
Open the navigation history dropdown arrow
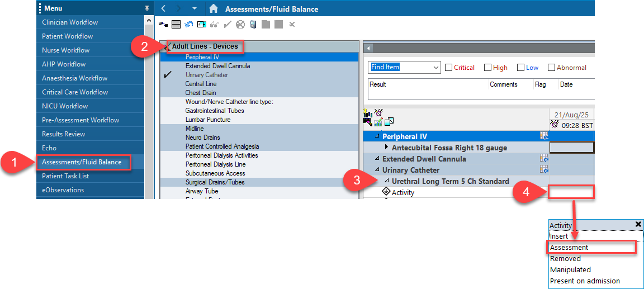(195, 8)
